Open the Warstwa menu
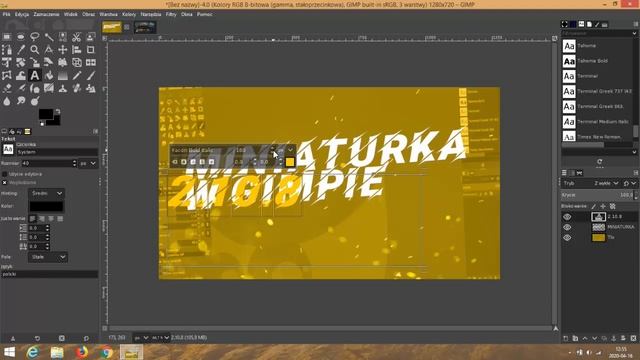 pyautogui.click(x=108, y=14)
